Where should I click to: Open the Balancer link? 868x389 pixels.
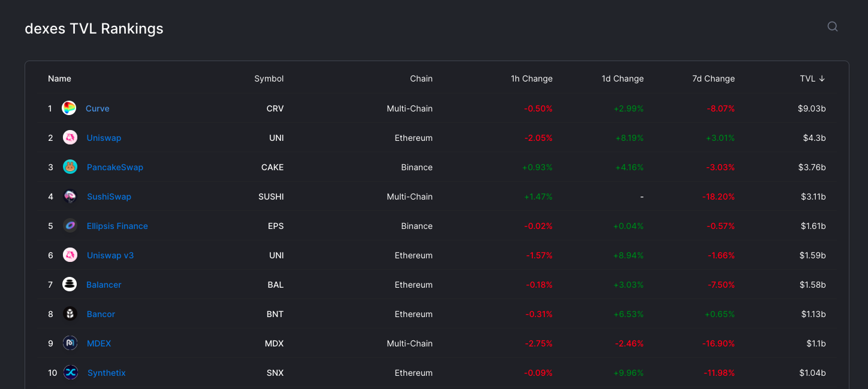[x=104, y=285]
